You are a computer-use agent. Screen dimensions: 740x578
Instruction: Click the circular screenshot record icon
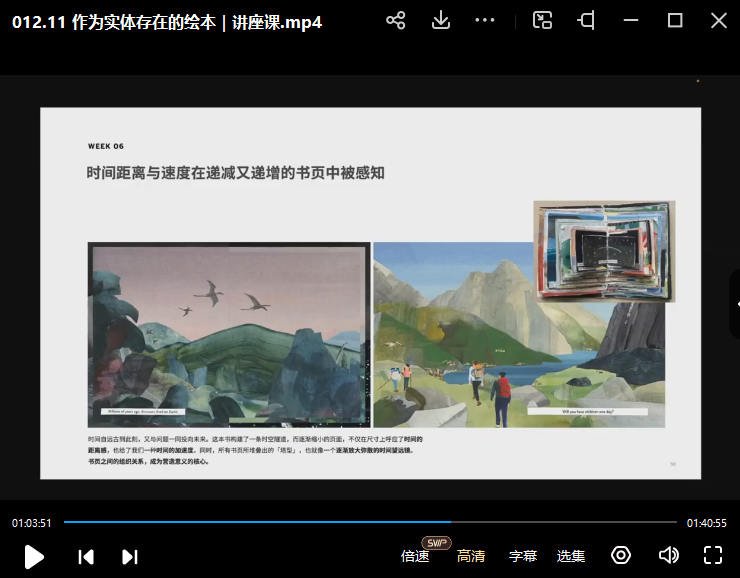pyautogui.click(x=621, y=555)
